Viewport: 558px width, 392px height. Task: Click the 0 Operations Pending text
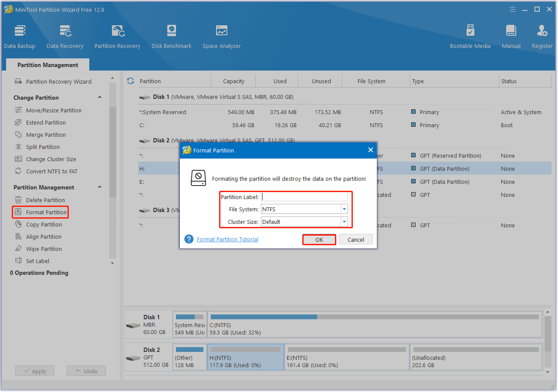39,273
